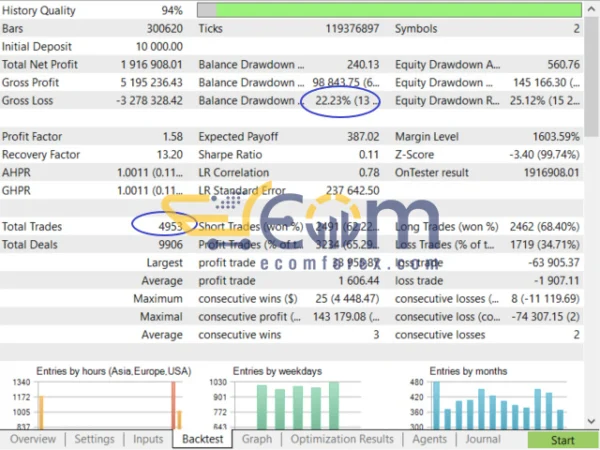Click the vertical scrollbar thumb
Screen dimensions: 600x450
[x=592, y=77]
